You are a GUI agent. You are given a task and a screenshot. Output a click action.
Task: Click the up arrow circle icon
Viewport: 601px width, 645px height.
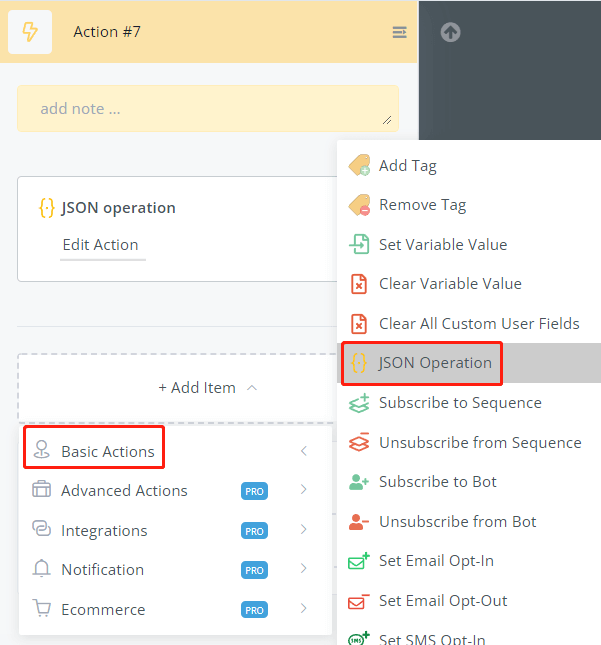(x=450, y=32)
